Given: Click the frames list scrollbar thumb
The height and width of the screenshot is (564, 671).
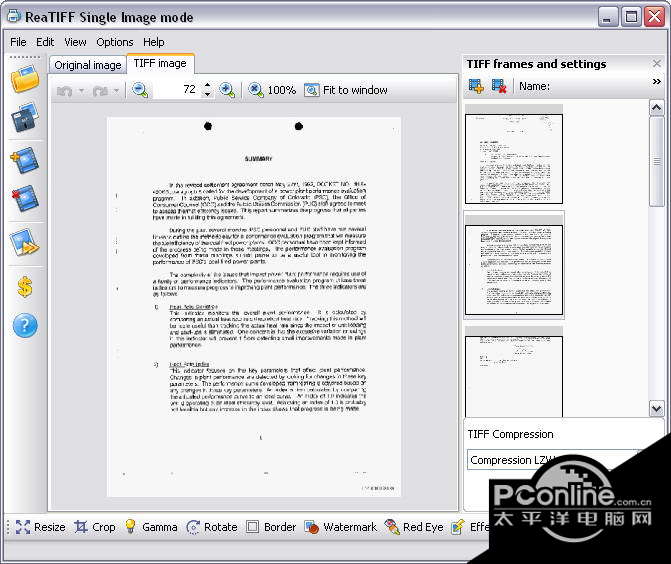Looking at the screenshot, I should pyautogui.click(x=656, y=161).
